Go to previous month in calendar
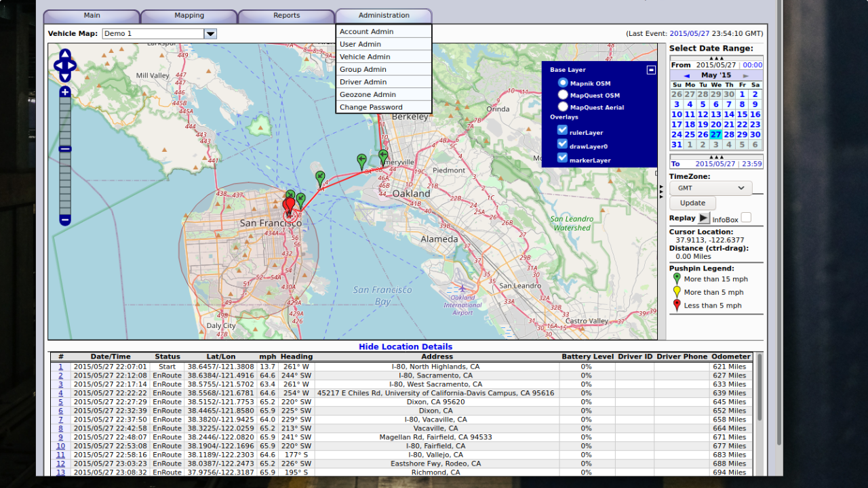 pos(686,75)
